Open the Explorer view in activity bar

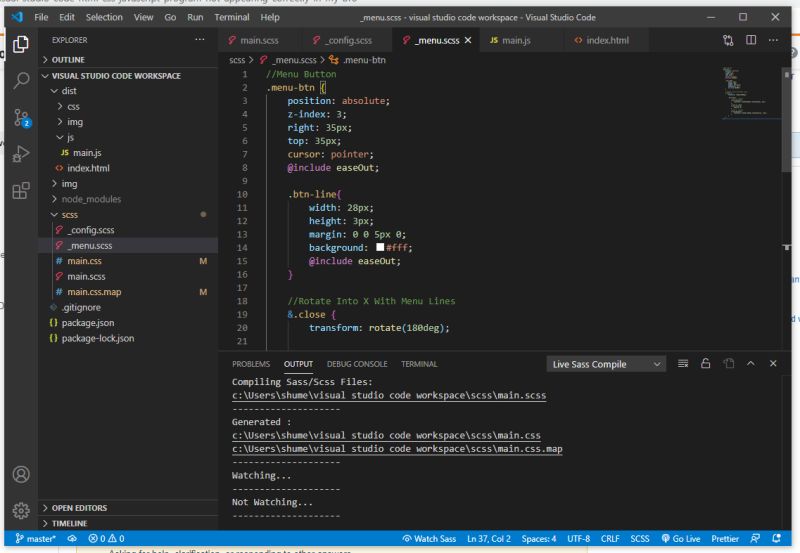pos(21,44)
